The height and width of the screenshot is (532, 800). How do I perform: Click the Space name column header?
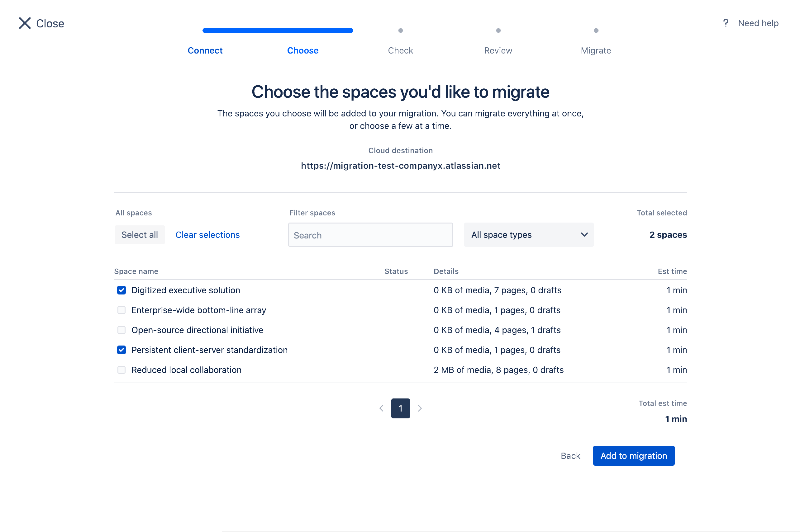(x=136, y=271)
